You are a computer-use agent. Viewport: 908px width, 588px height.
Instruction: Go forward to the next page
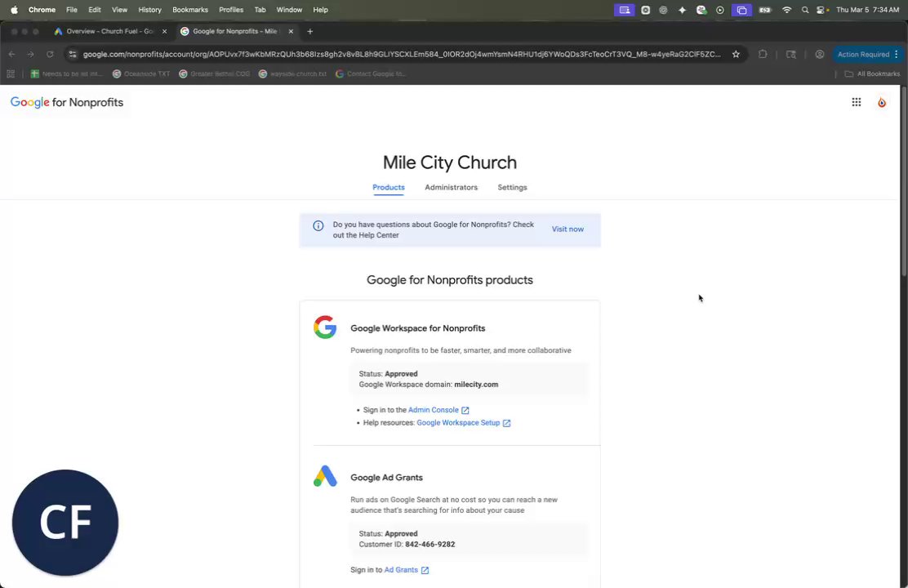[x=31, y=55]
